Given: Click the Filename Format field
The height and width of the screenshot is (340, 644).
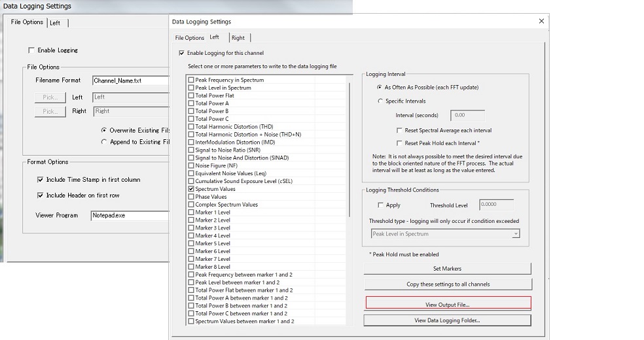Looking at the screenshot, I should pos(131,81).
